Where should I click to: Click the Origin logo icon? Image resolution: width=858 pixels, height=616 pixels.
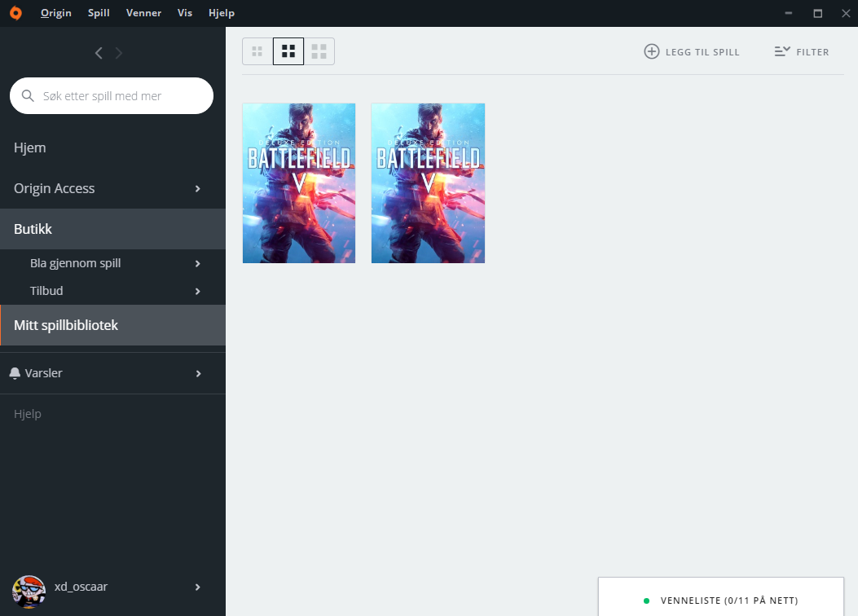pos(15,13)
